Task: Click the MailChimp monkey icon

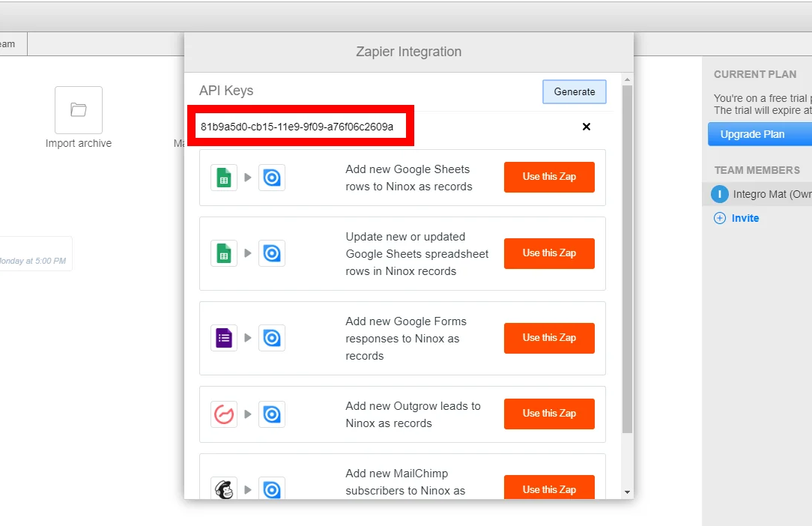Action: click(224, 489)
